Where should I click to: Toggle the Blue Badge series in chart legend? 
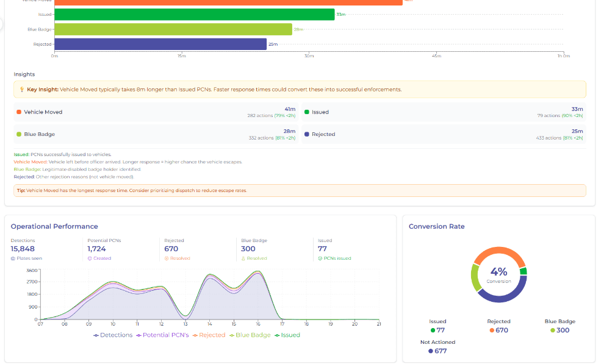[250, 335]
